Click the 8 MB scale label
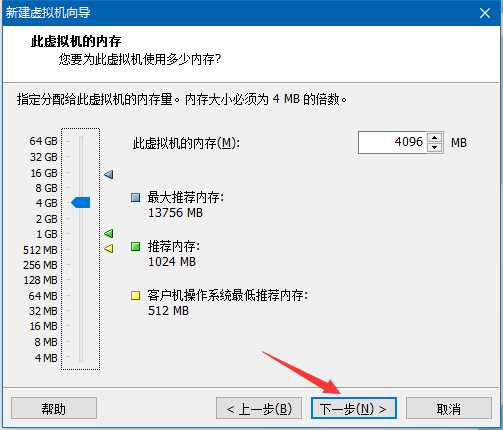 pos(46,342)
